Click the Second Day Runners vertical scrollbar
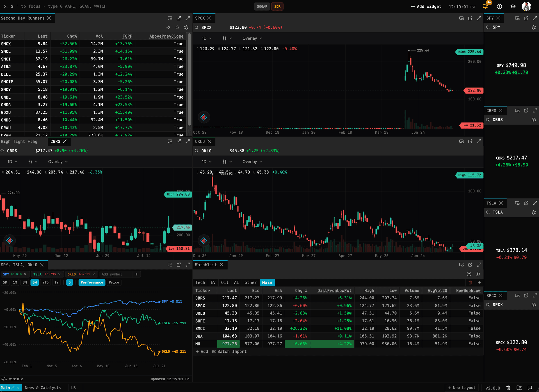Image resolution: width=539 pixels, height=392 pixels. click(x=189, y=79)
